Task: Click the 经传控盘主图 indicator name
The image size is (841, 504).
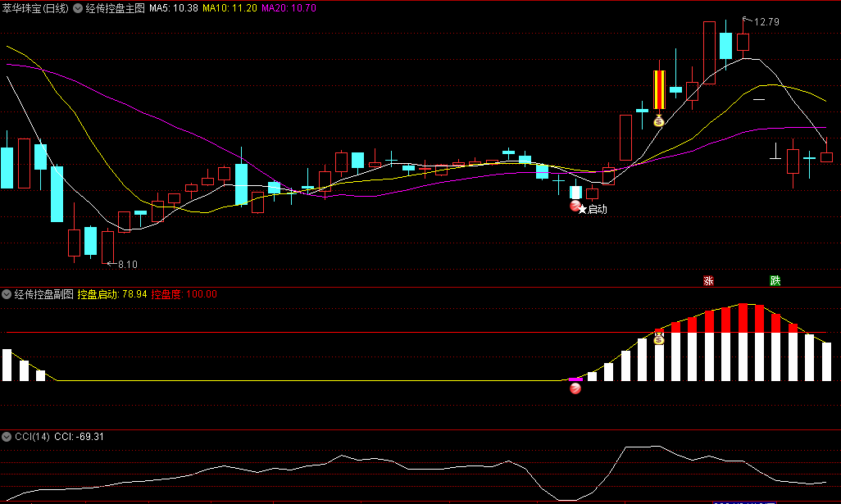Action: pos(116,8)
